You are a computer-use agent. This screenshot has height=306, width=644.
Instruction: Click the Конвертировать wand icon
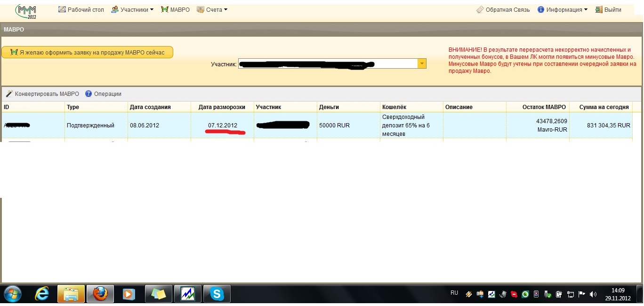point(9,94)
